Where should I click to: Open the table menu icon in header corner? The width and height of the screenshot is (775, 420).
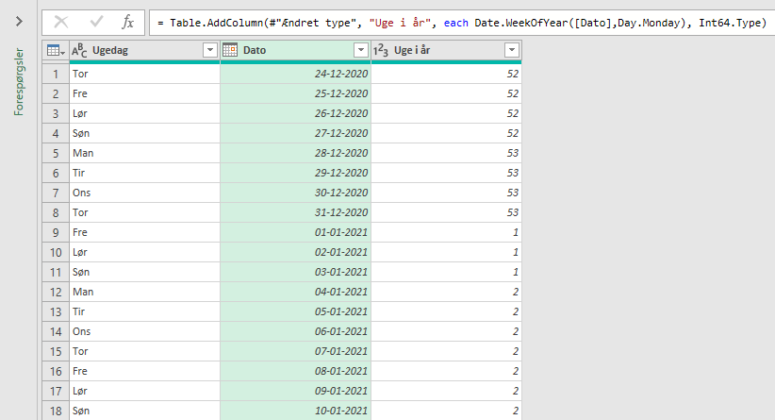click(55, 50)
